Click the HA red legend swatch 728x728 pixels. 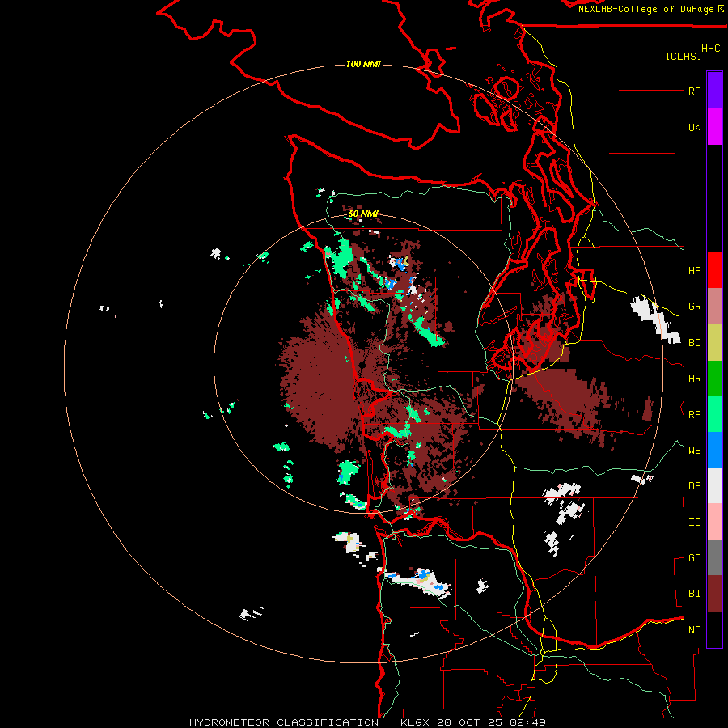click(714, 270)
